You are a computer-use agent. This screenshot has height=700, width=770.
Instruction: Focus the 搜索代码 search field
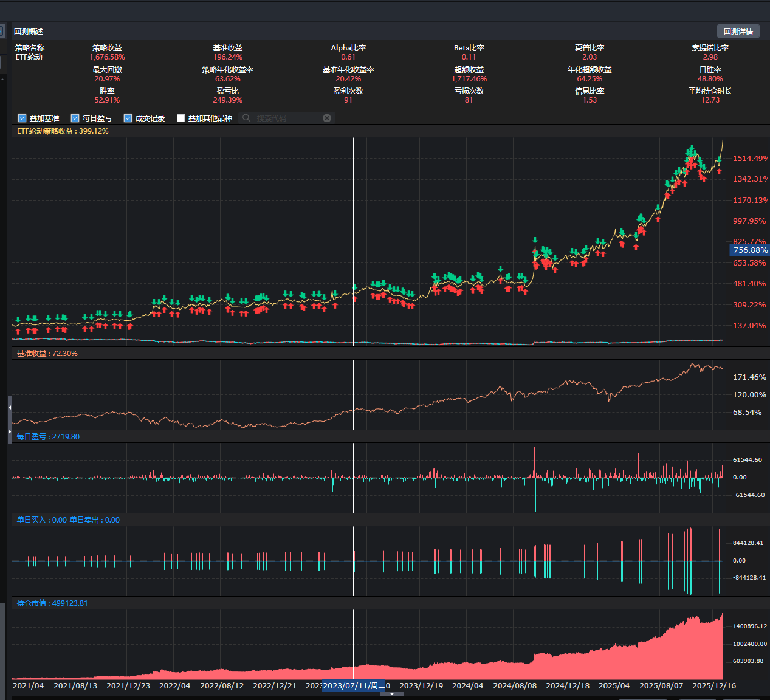(x=288, y=118)
